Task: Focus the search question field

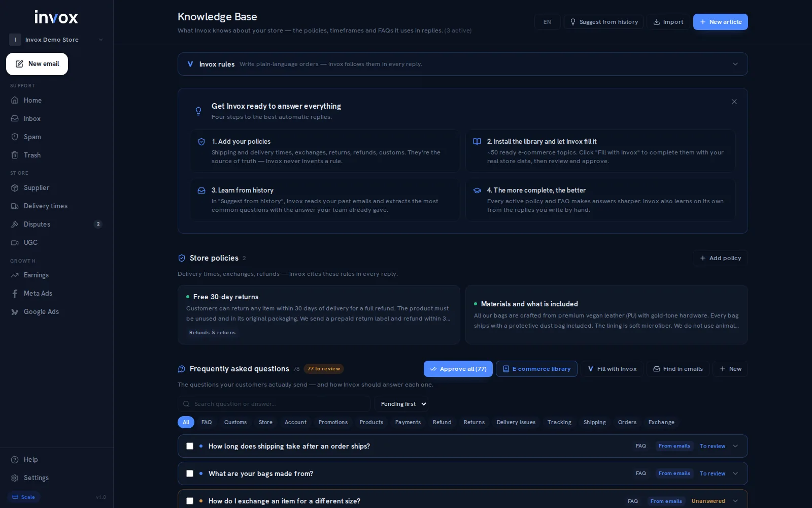Action: pyautogui.click(x=274, y=404)
